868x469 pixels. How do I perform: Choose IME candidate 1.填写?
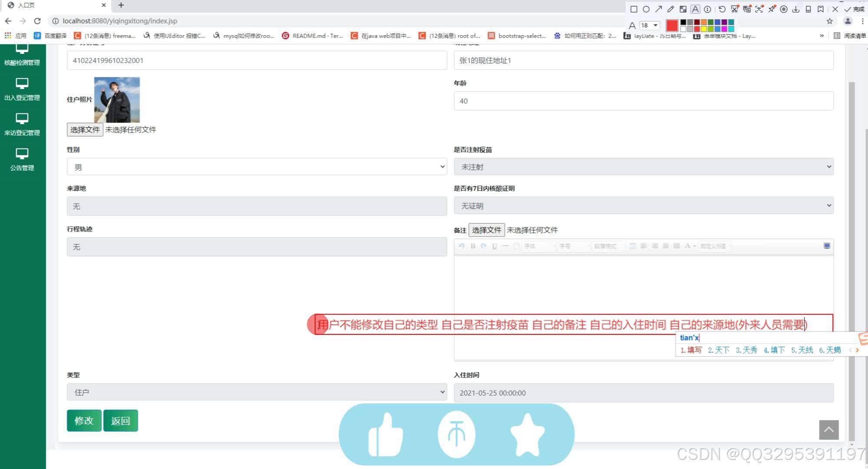[691, 350]
